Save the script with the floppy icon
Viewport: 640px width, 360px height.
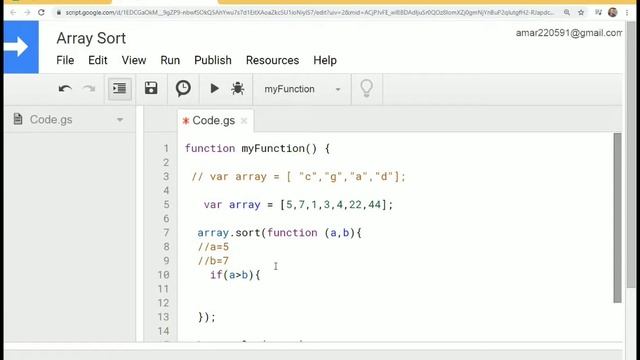click(x=151, y=88)
